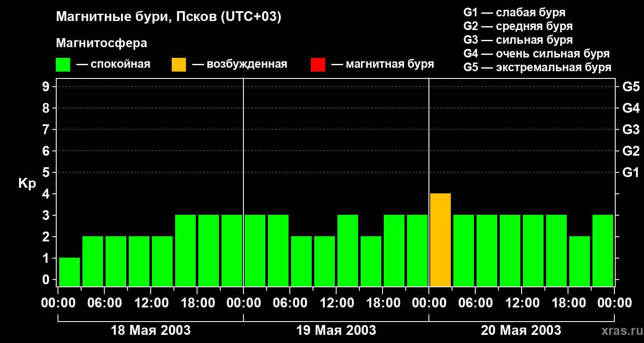Select the '18 Мая 2003' date label

coord(151,331)
